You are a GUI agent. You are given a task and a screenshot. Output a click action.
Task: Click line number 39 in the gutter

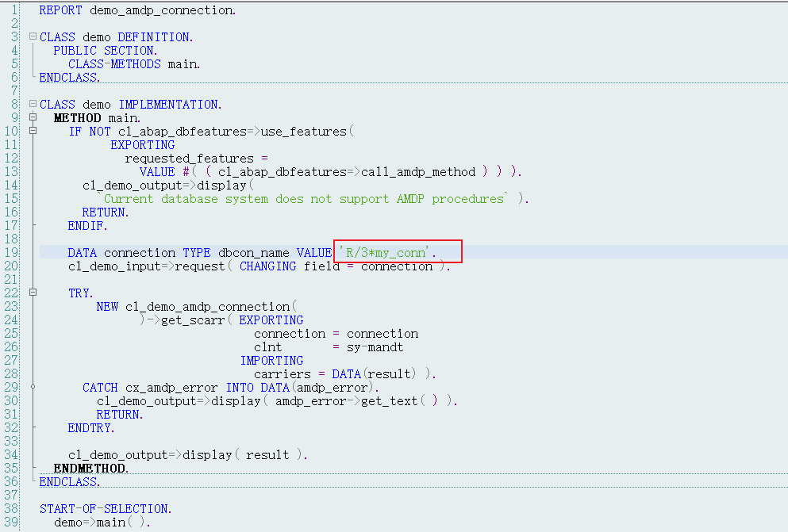[x=11, y=522]
